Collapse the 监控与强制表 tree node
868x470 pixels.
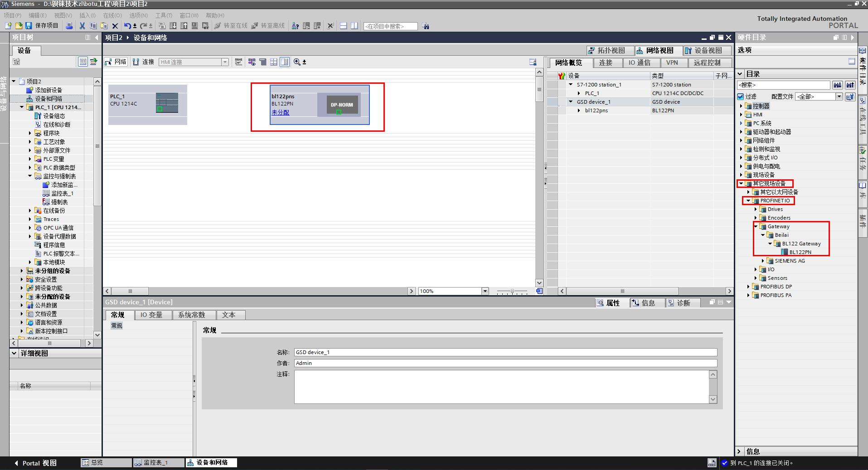tap(30, 176)
